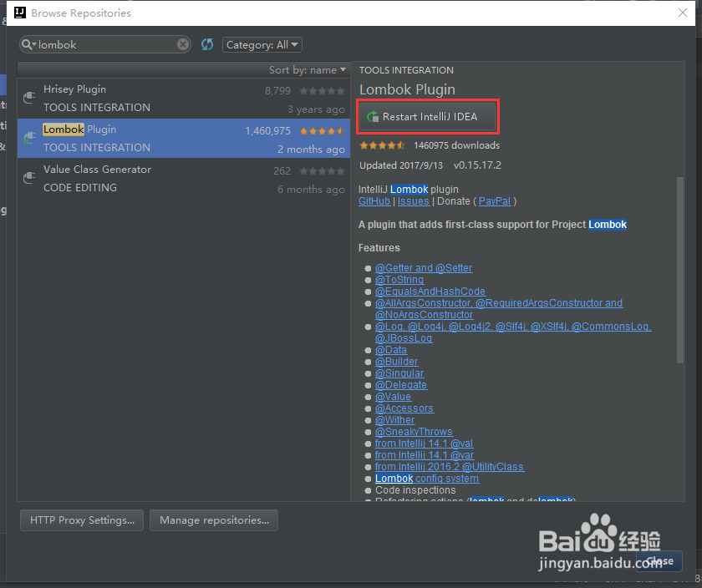Open the GitHub link

coord(374,201)
